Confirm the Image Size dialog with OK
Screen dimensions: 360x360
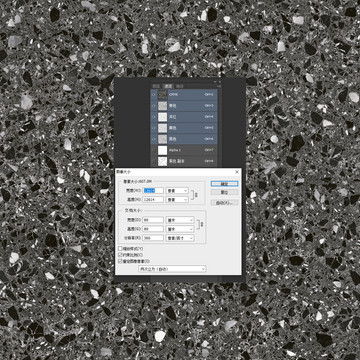(224, 184)
